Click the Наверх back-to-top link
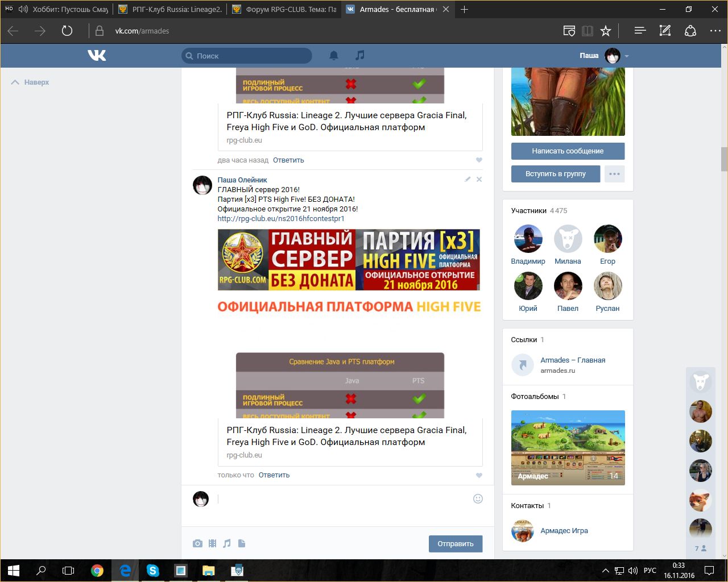728x582 pixels. pos(30,82)
